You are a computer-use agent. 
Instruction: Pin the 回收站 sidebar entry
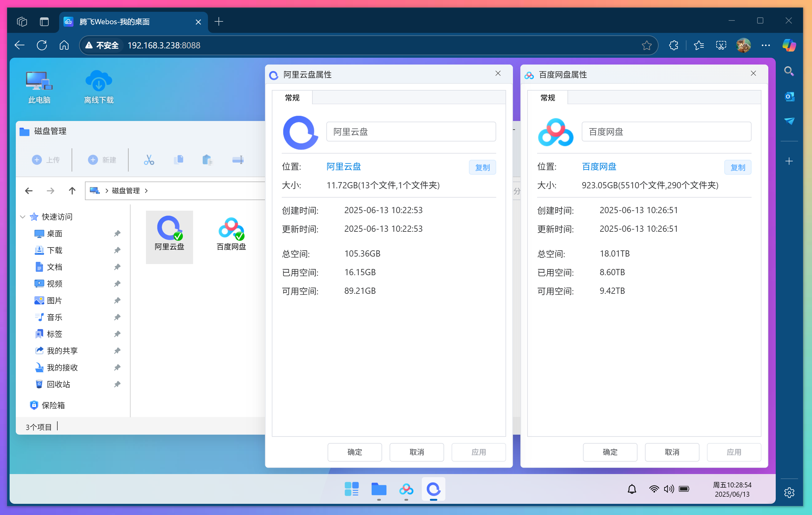117,384
